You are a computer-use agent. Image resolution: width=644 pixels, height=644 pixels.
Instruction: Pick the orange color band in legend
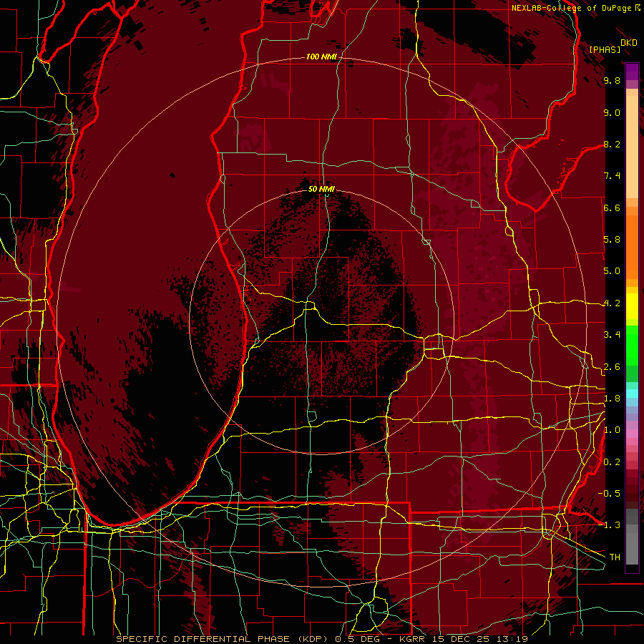tap(632, 246)
